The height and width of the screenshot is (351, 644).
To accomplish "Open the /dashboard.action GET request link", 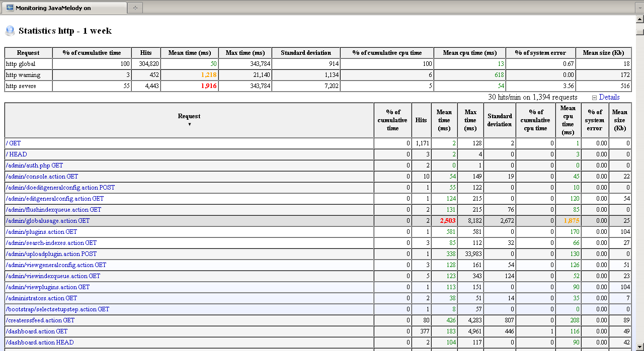I will pos(37,331).
